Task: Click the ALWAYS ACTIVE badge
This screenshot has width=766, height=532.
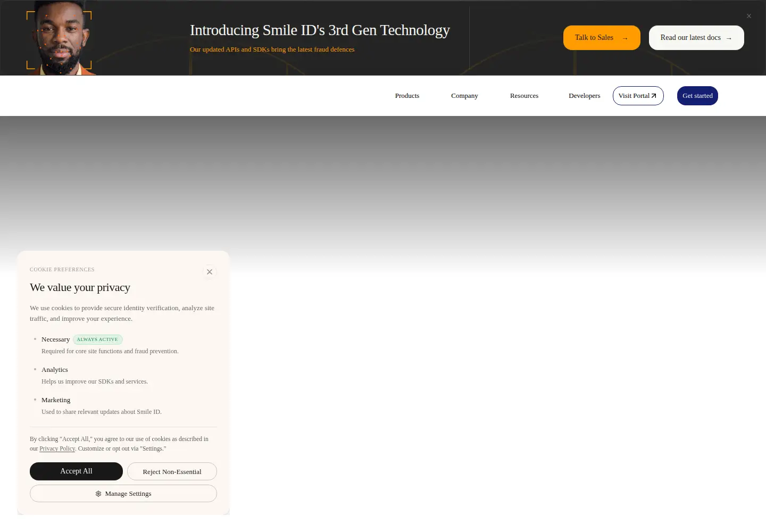Action: tap(97, 339)
